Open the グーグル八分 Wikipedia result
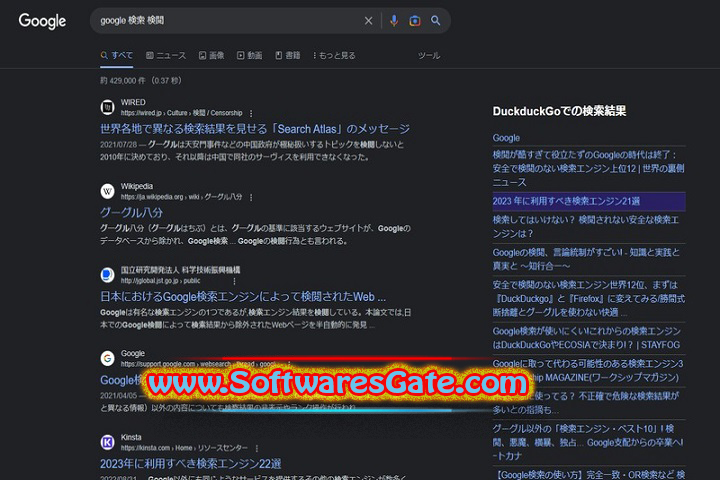The height and width of the screenshot is (480, 720). pyautogui.click(x=131, y=213)
